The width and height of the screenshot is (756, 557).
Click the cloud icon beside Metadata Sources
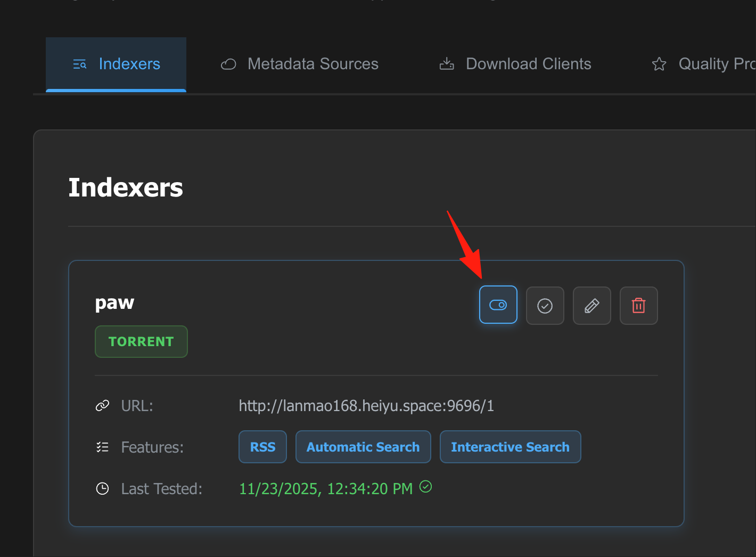pyautogui.click(x=228, y=64)
